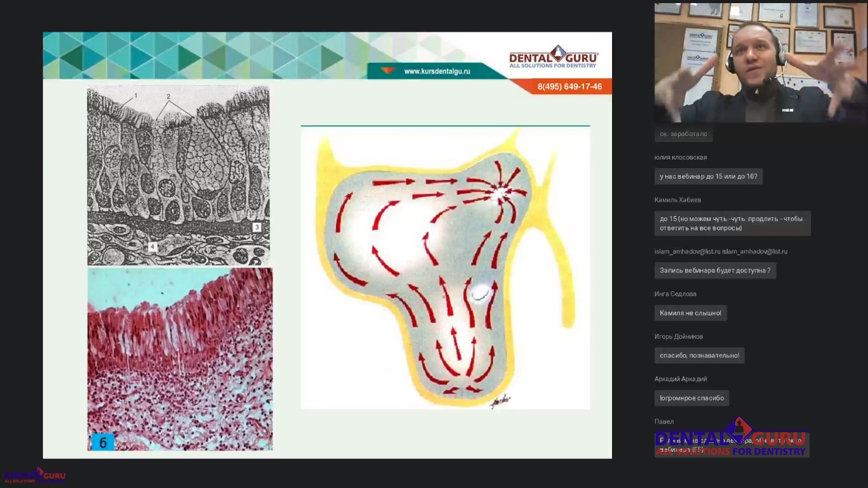
Task: Select the "Запись вебинара будет доступна ?" message
Action: pyautogui.click(x=715, y=270)
